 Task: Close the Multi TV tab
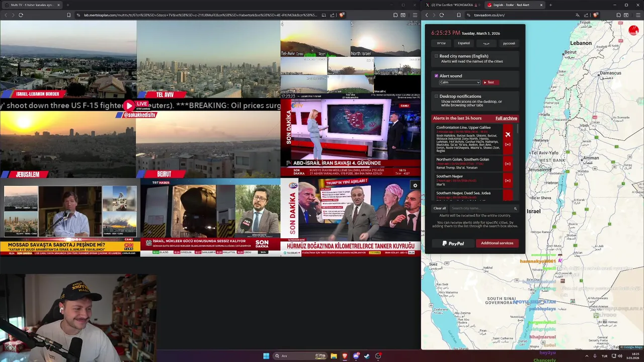[58, 5]
